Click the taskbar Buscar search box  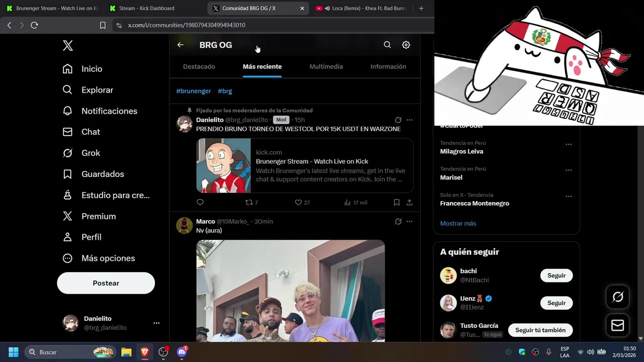pyautogui.click(x=69, y=352)
